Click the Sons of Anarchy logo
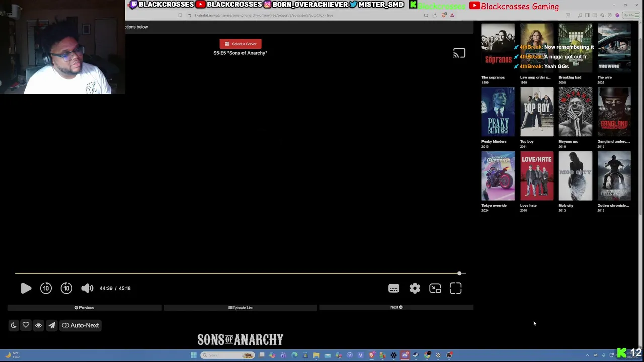Screen dimensions: 644x362 240,340
